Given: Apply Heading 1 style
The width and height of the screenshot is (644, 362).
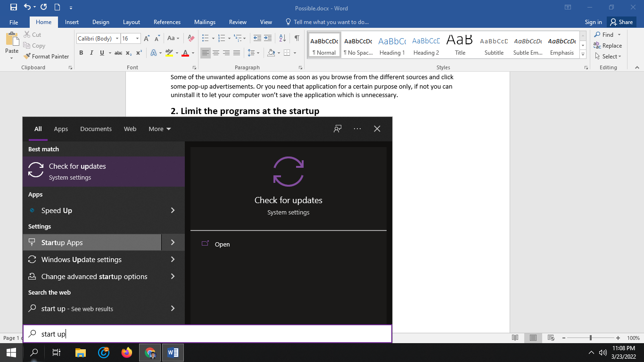Looking at the screenshot, I should 392,46.
